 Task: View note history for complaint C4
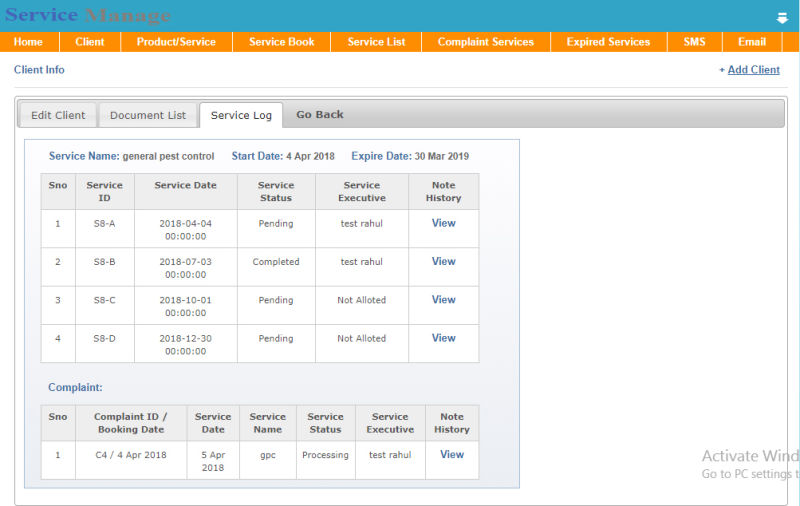point(451,454)
